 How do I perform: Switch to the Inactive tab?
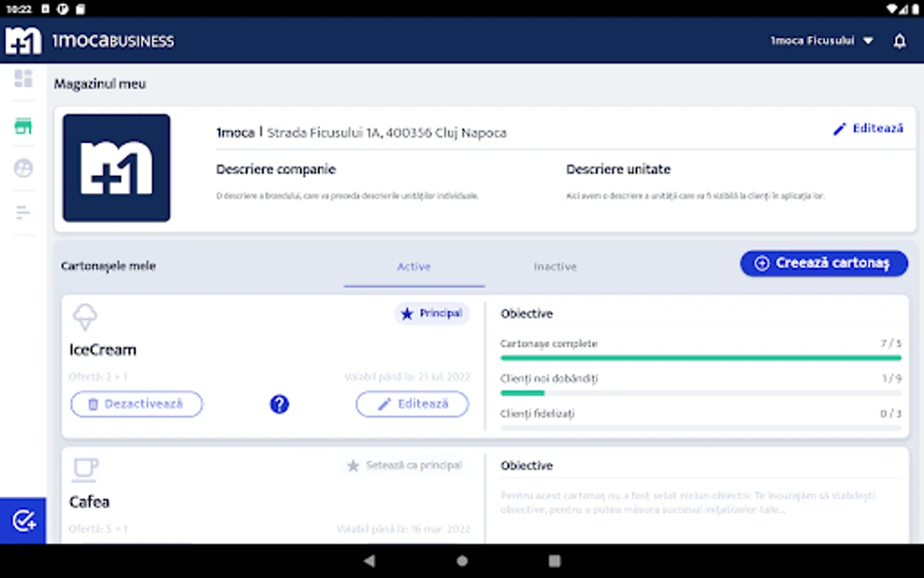click(x=555, y=267)
